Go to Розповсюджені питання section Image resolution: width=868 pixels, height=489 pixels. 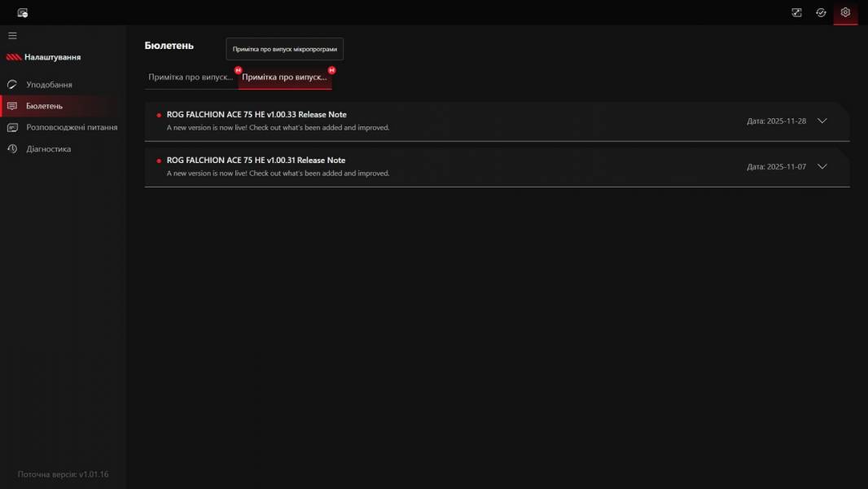coord(72,128)
